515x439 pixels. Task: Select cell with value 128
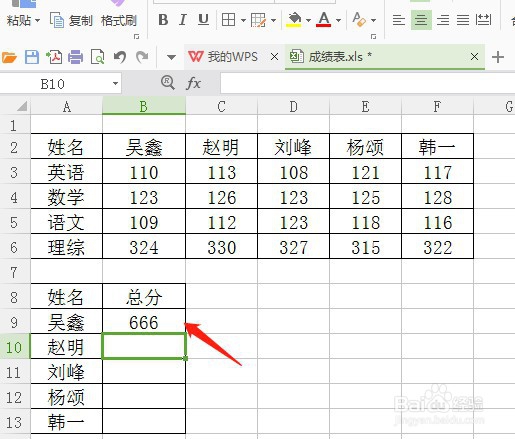tap(438, 197)
